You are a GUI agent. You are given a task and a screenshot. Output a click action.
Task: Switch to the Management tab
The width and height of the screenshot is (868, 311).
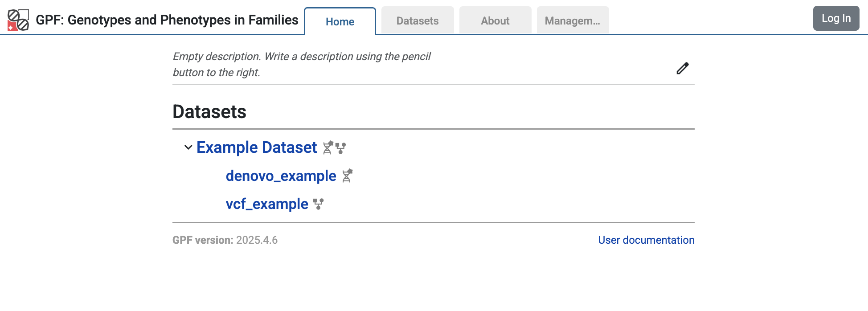click(573, 20)
